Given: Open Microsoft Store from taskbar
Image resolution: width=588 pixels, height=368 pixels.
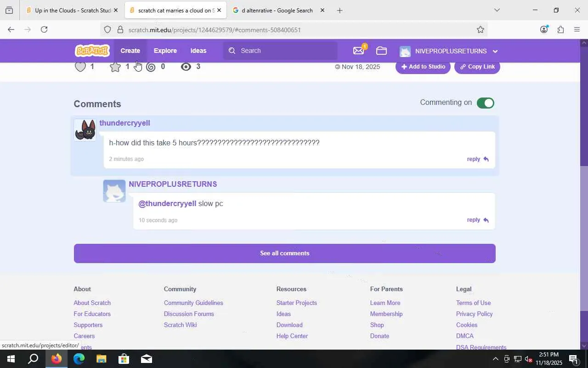Looking at the screenshot, I should click(x=124, y=359).
